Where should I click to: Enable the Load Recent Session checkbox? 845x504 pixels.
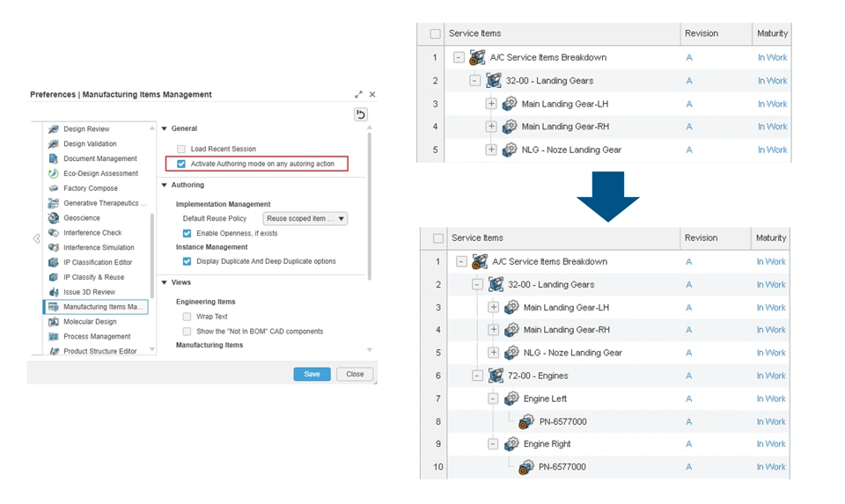[181, 149]
